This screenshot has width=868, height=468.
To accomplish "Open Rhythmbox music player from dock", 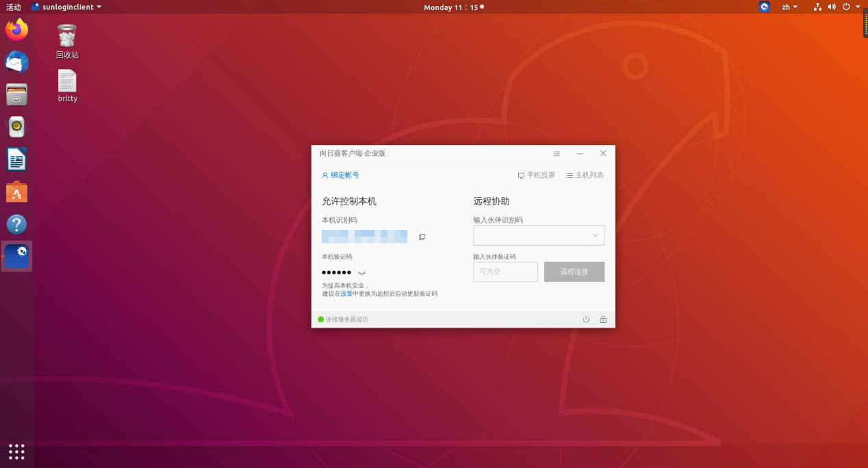I will click(16, 127).
